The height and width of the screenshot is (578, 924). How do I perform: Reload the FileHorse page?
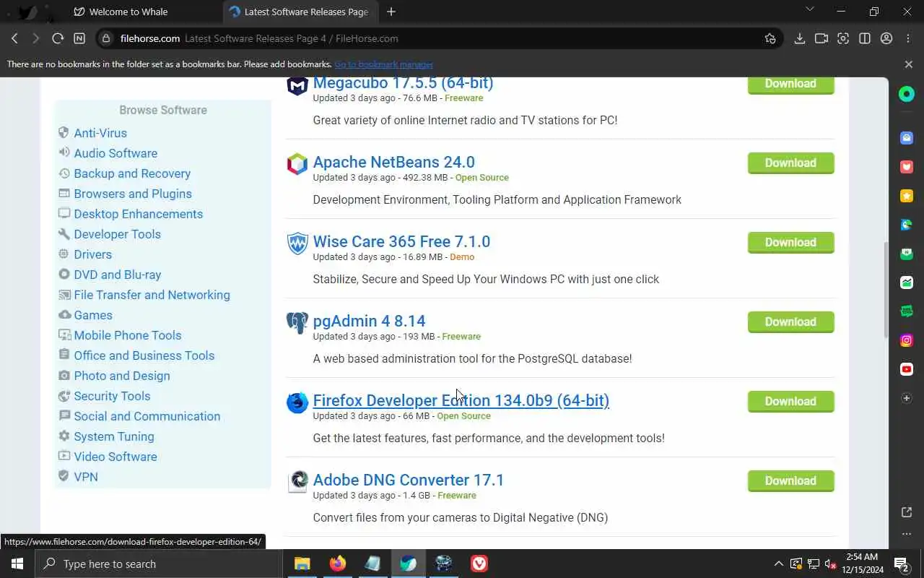point(58,38)
